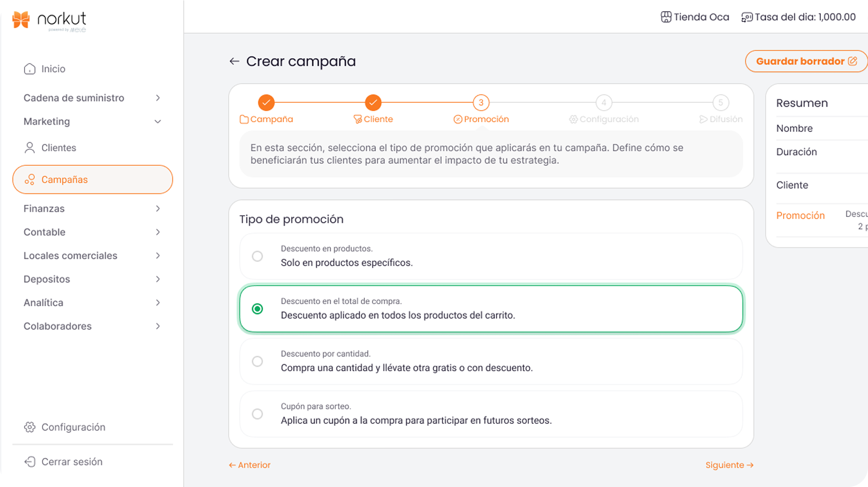Screen dimensions: 868x487
Task: Open the Campañas menu item
Action: (x=93, y=179)
